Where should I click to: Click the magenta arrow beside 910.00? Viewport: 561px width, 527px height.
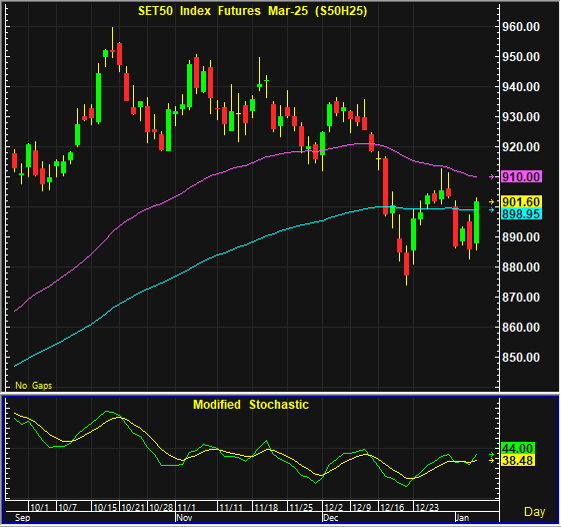coord(492,177)
